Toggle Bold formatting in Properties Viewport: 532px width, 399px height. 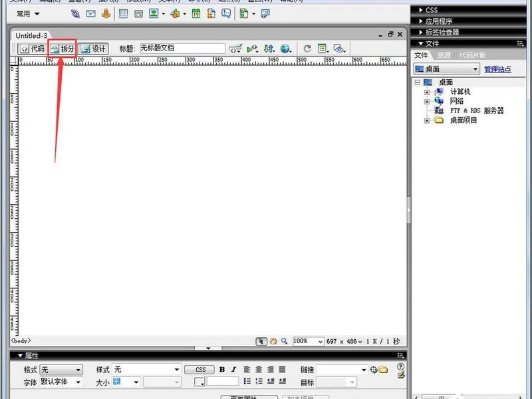[222, 370]
